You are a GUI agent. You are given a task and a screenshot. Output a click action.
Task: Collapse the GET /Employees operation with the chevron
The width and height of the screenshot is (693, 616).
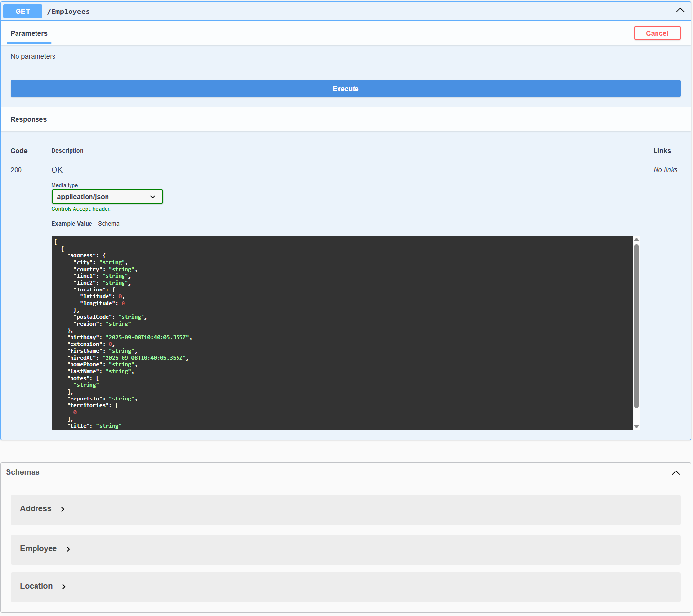click(x=680, y=10)
